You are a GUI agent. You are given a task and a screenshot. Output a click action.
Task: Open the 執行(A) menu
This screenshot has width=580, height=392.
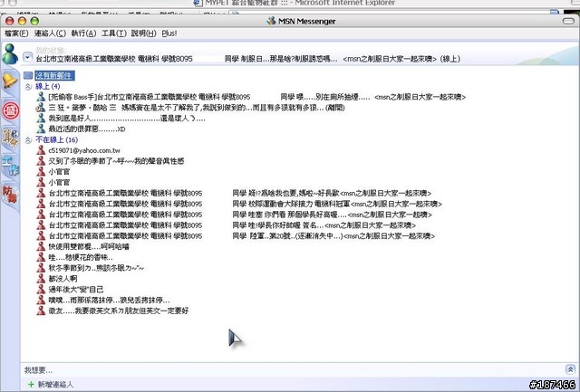pos(83,33)
